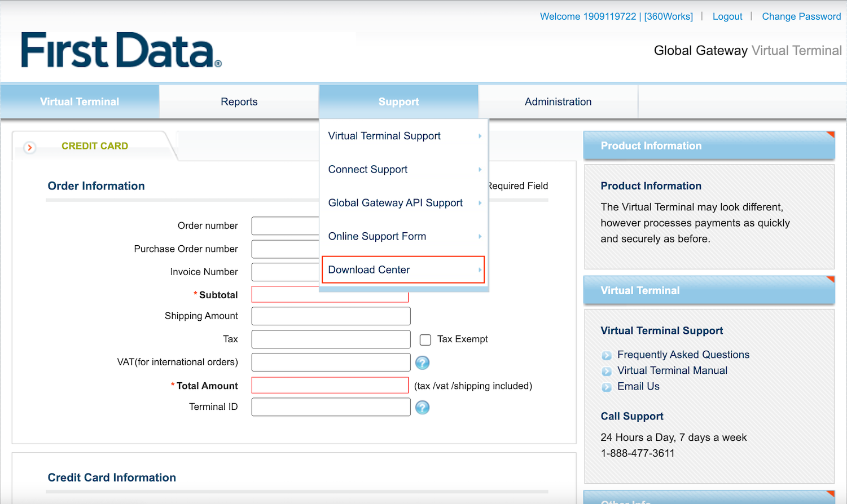Open the Virtual Terminal Manual link
The height and width of the screenshot is (504, 847).
point(672,370)
